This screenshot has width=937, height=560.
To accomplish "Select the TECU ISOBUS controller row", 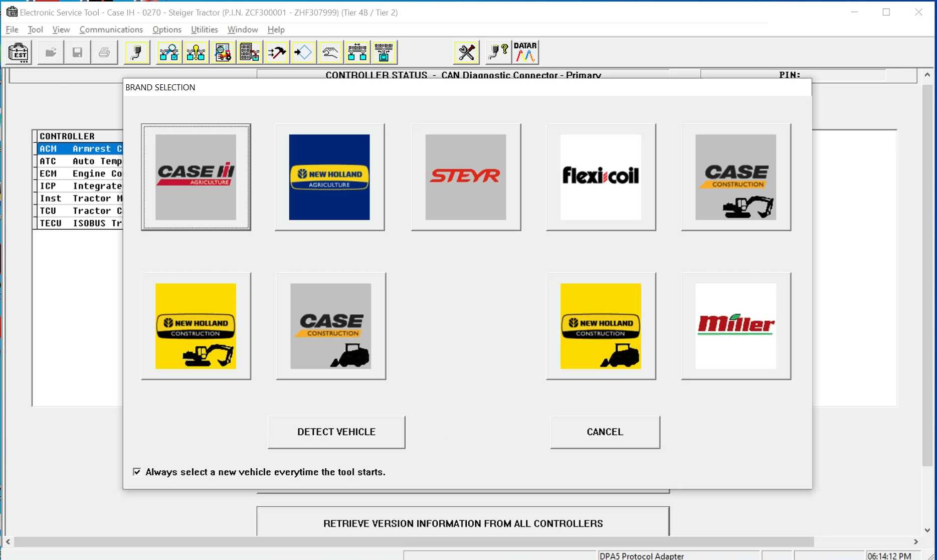I will [x=80, y=223].
